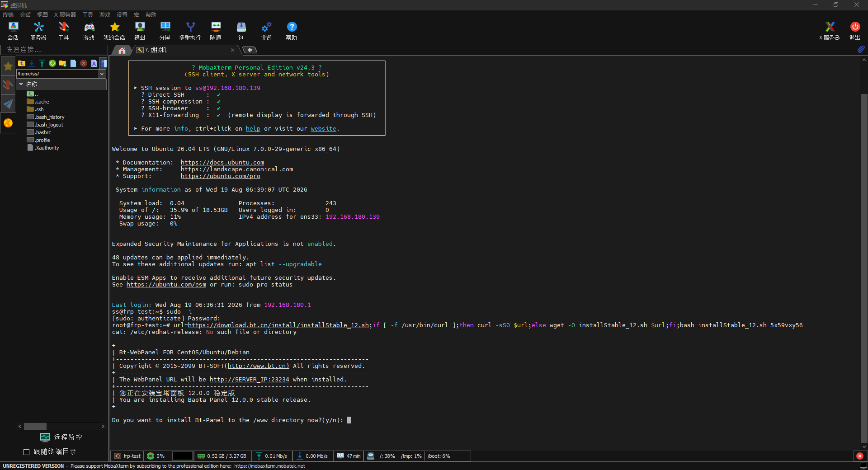Open the 会话 (Session) toolbar icon
Screen dimensions: 868x470
(x=13, y=31)
